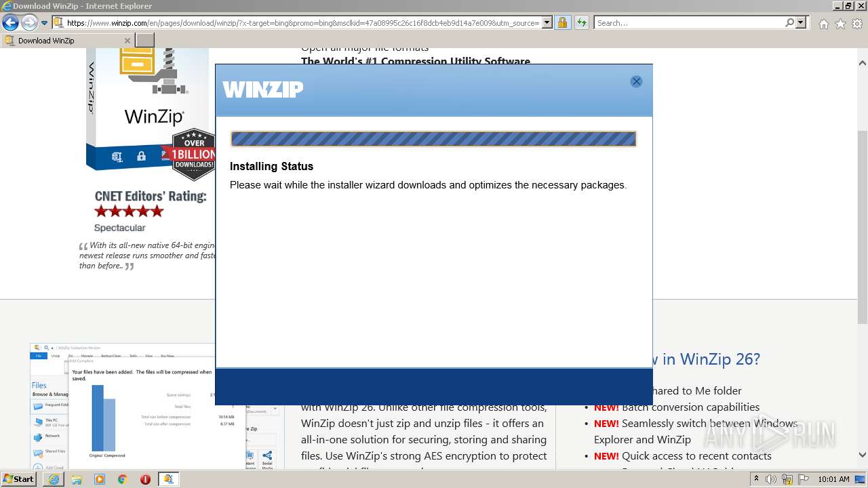
Task: Click the Internet Explorer back arrow
Action: 10,23
